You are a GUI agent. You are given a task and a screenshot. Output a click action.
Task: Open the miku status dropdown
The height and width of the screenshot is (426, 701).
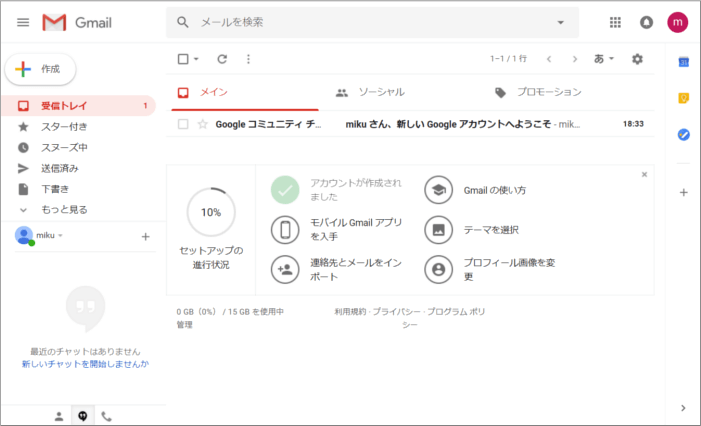point(60,236)
